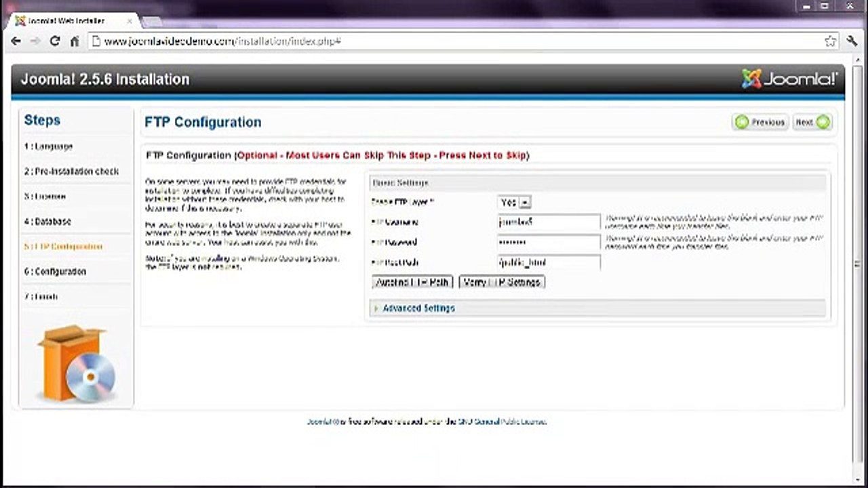Click the page's vertical scrollbar
Image resolution: width=868 pixels, height=488 pixels.
click(857, 264)
